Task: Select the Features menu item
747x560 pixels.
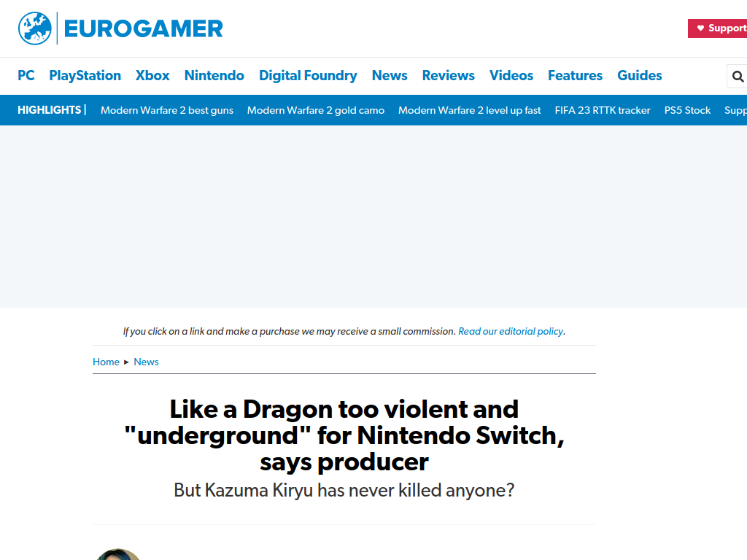Action: 575,75
